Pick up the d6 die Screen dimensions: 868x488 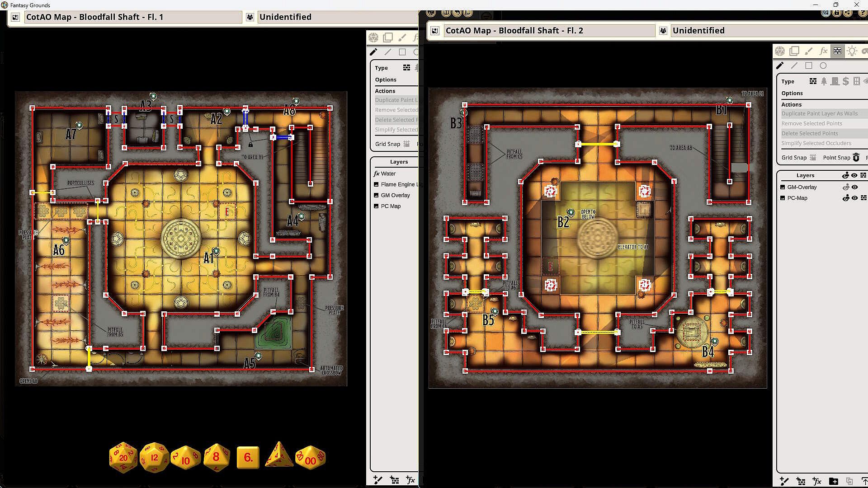point(248,458)
